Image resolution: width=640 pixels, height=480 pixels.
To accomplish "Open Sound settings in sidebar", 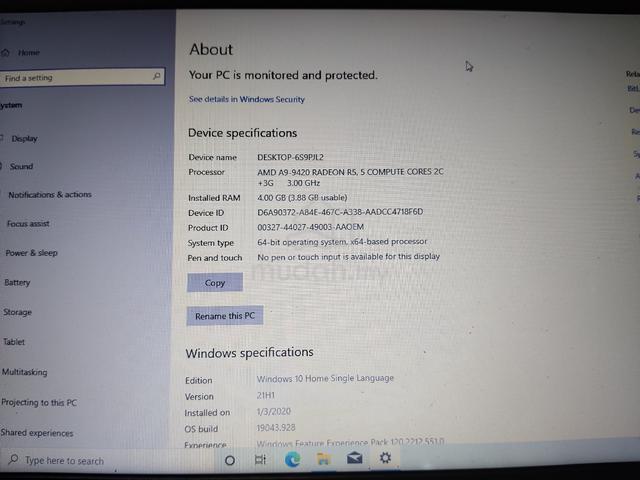I will coord(21,167).
